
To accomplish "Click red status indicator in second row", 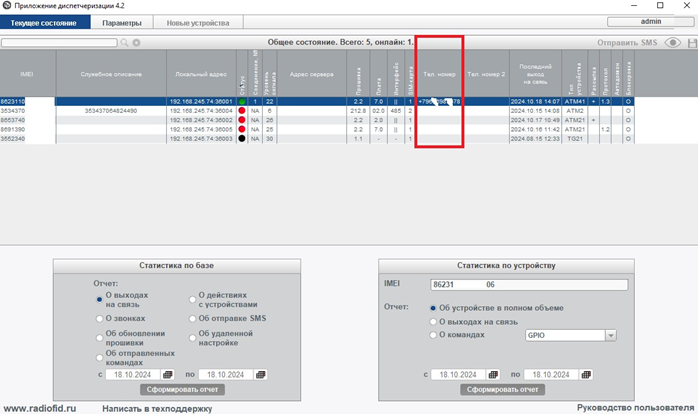I will 242,110.
